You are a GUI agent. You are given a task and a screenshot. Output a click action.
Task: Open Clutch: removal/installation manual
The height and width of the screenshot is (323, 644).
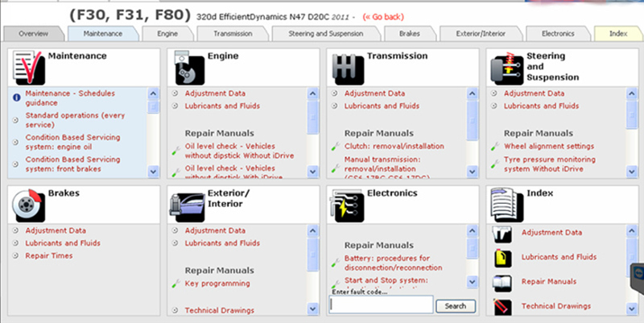click(394, 147)
